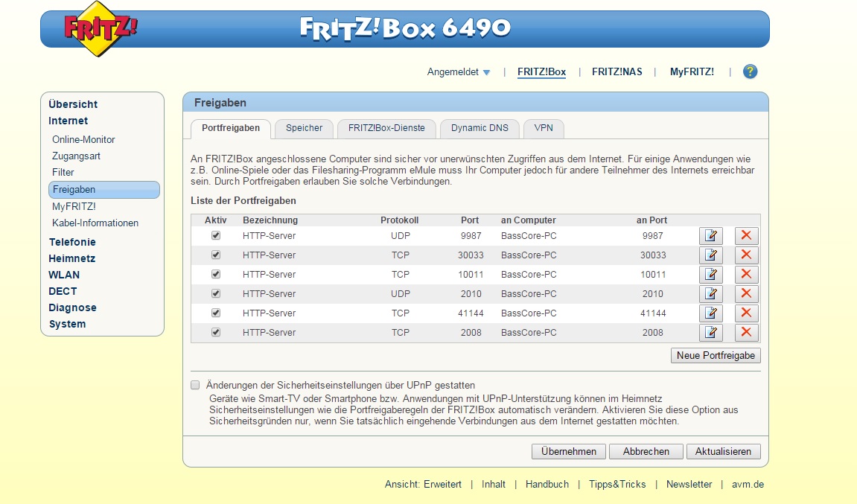The height and width of the screenshot is (504, 857).
Task: Edit the port 2008 forwarding rule
Action: [x=711, y=332]
